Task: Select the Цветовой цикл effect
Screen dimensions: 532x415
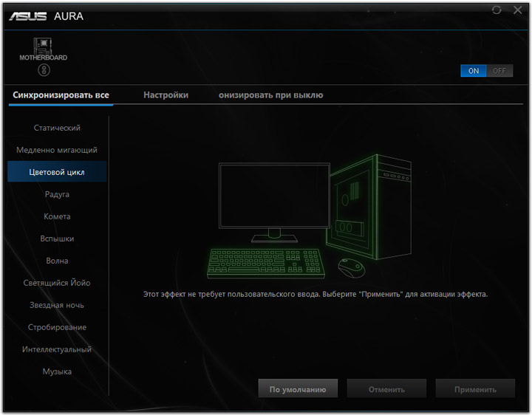Action: 57,172
